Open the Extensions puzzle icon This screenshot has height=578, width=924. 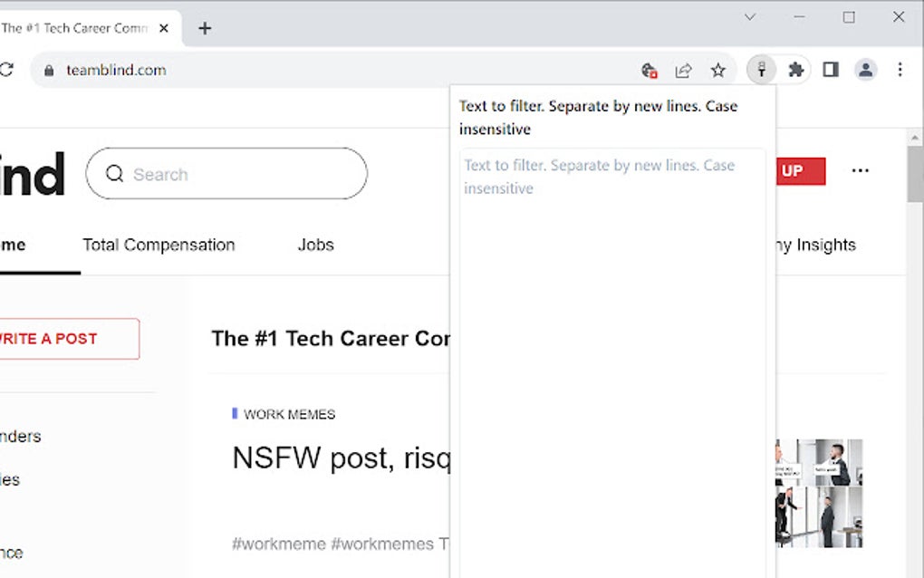[796, 70]
